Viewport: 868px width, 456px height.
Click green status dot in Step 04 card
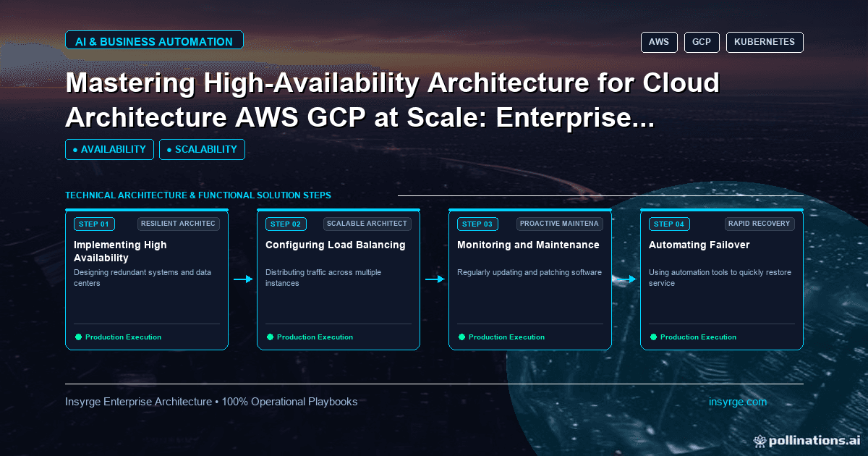pyautogui.click(x=653, y=337)
